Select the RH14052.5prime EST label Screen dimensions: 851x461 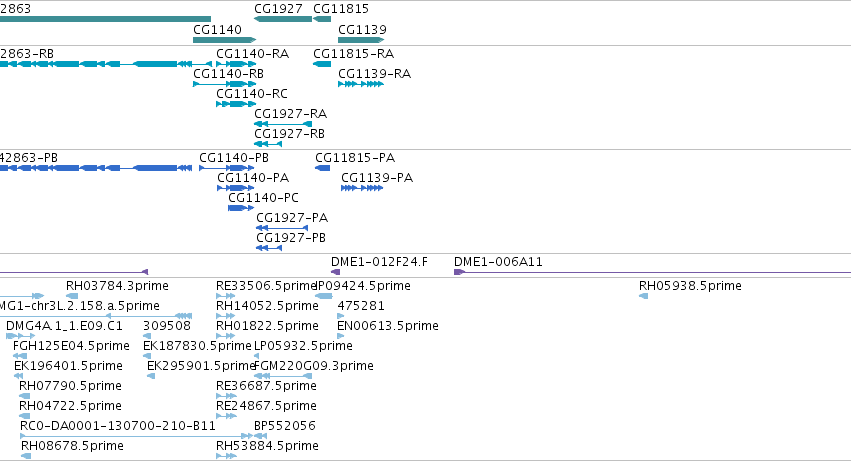click(267, 306)
